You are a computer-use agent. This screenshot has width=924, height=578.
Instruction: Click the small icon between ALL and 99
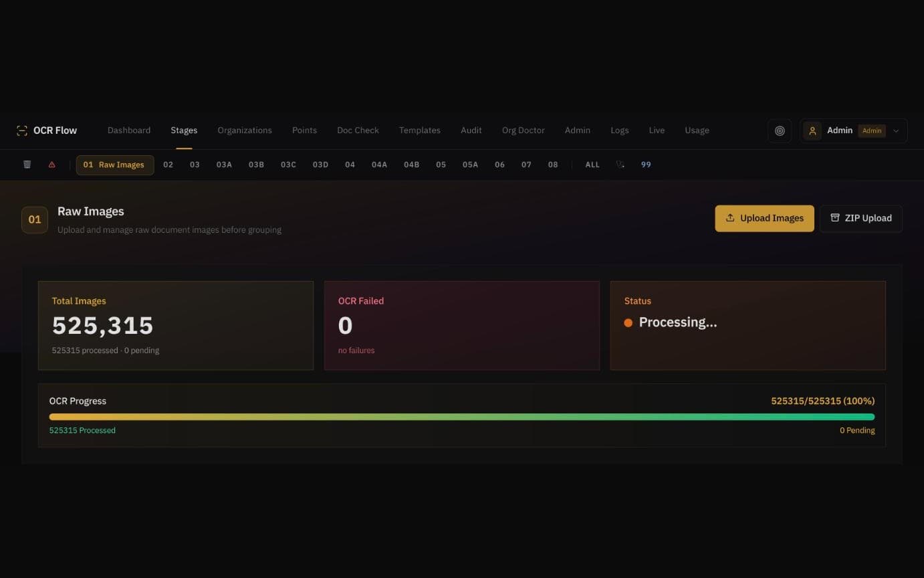coord(620,165)
